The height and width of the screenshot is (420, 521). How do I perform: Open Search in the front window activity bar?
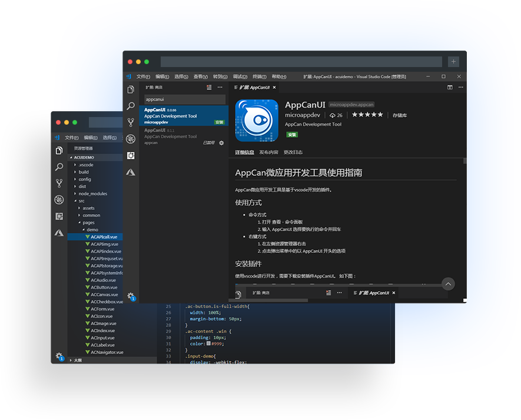tap(131, 106)
